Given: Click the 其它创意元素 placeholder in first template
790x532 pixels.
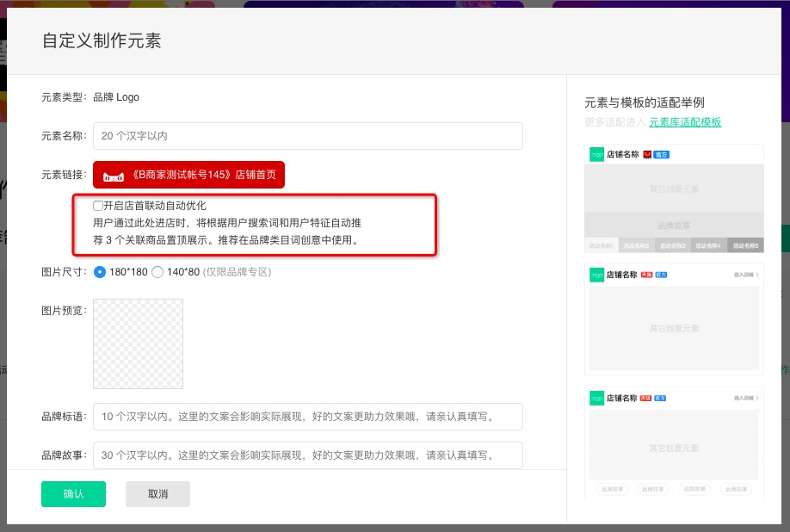Looking at the screenshot, I should (674, 189).
